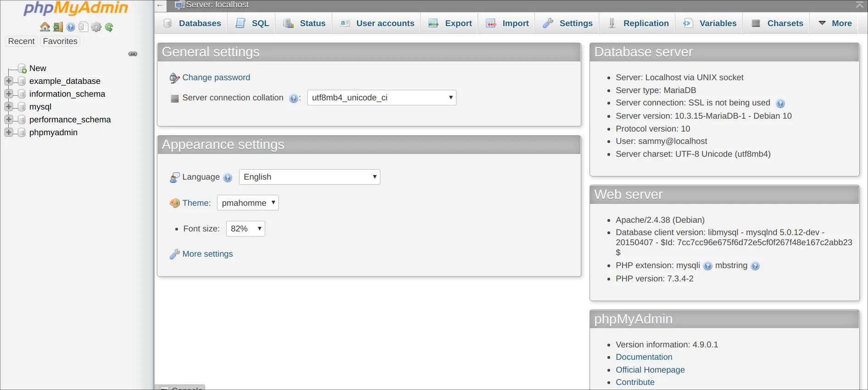Switch to the Databases tab

click(x=193, y=23)
